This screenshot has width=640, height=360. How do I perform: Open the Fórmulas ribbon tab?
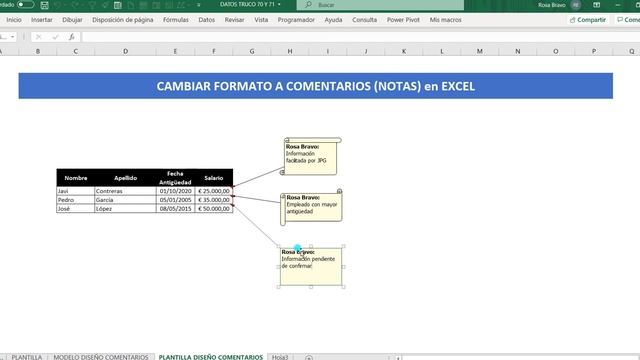point(176,20)
